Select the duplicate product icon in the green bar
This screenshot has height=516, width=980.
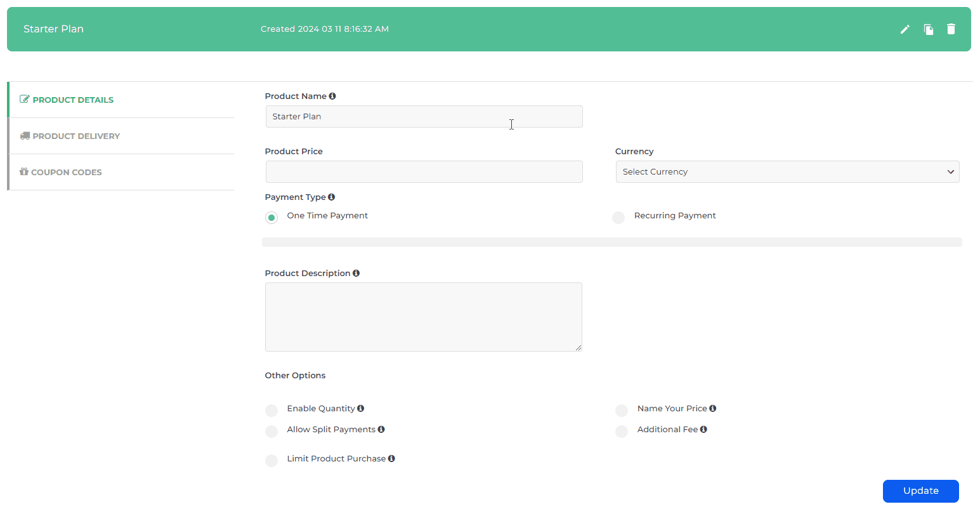tap(928, 29)
